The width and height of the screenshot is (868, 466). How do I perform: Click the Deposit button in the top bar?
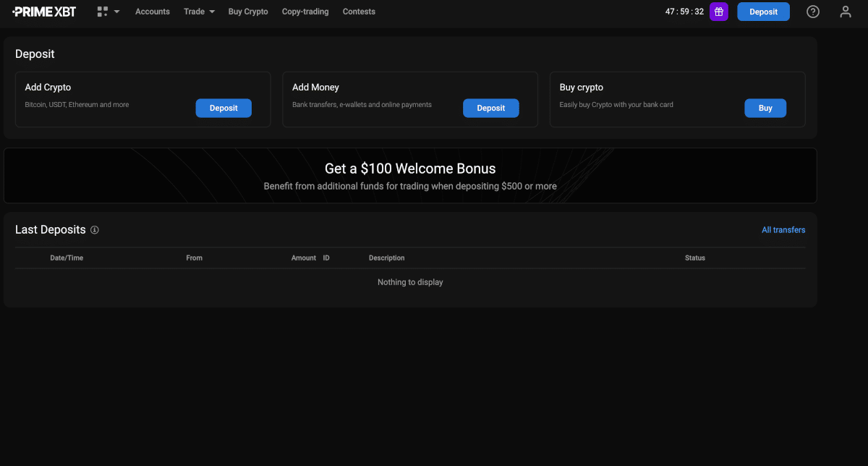764,12
